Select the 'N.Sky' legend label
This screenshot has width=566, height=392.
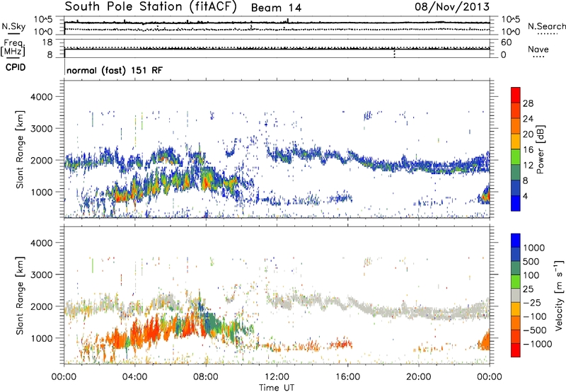(13, 26)
